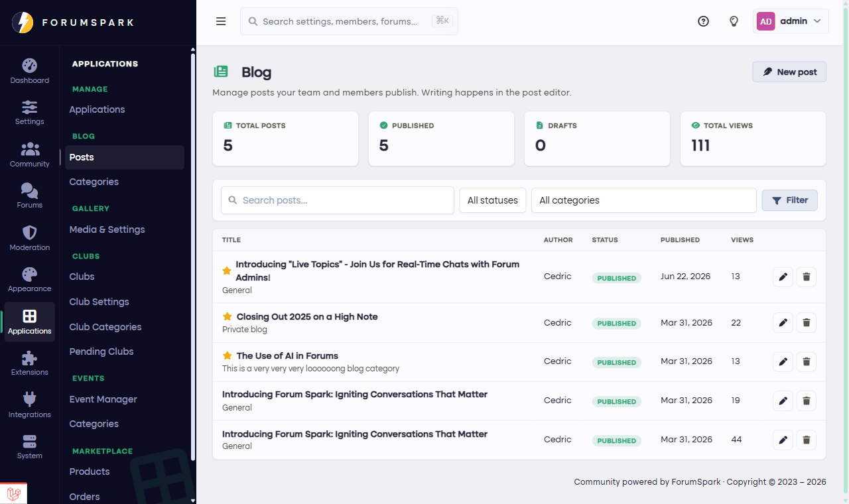Image resolution: width=849 pixels, height=504 pixels.
Task: Open Event Manager menu item
Action: (103, 399)
